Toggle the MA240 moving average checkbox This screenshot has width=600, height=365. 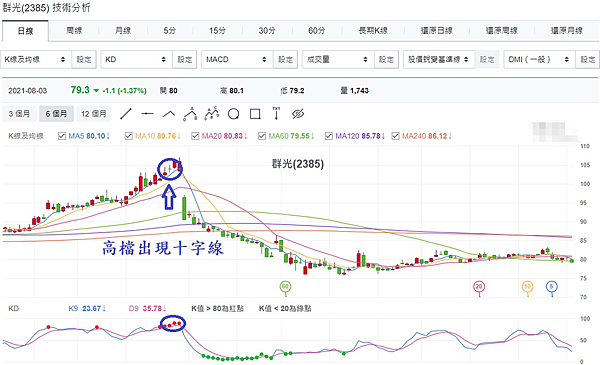coord(395,136)
